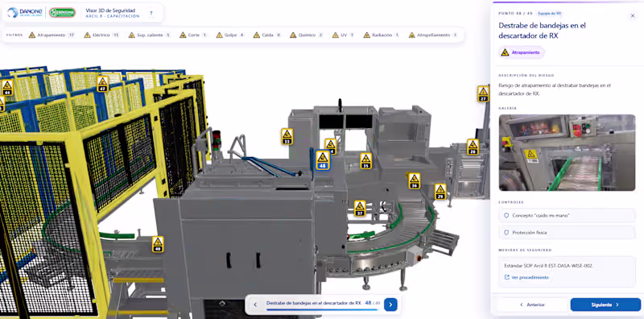Toggle the Atropellamiento filter
The image size is (644, 319).
coord(433,35)
